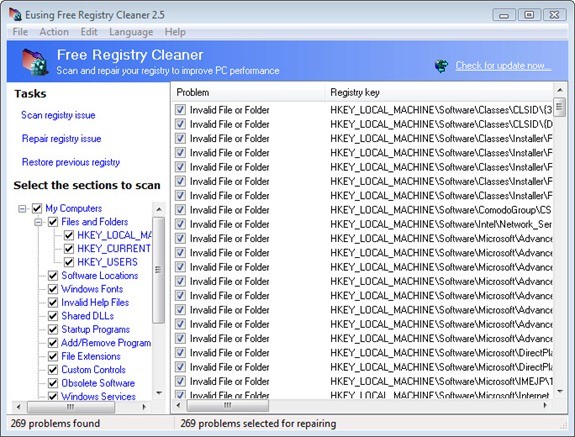
Task: Click sections tree horizontal scrollbar thumb
Action: (70, 407)
